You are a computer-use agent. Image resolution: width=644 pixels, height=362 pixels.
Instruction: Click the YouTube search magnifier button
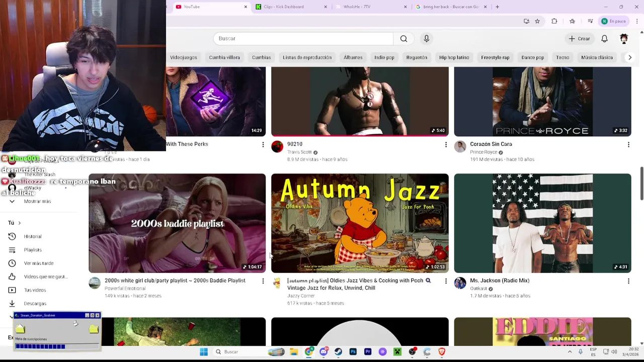404,39
